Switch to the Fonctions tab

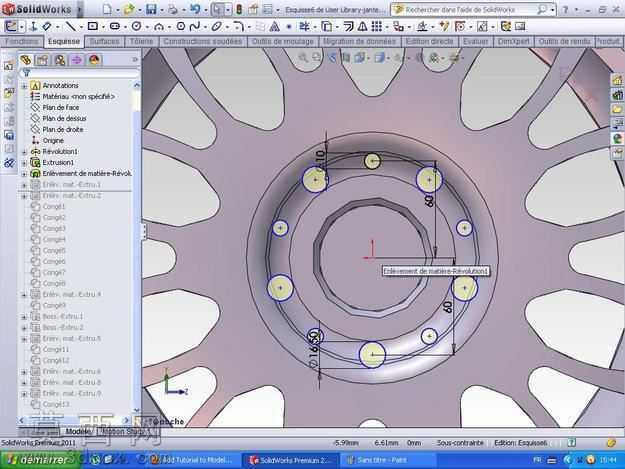tap(22, 41)
